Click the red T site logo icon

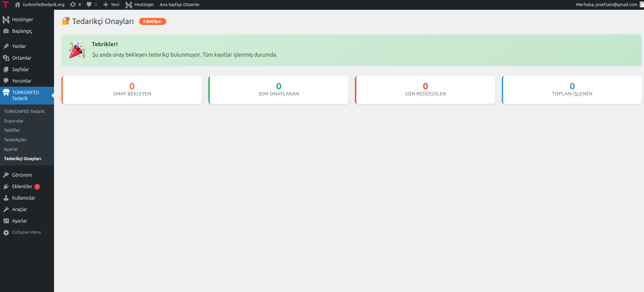[6, 4]
